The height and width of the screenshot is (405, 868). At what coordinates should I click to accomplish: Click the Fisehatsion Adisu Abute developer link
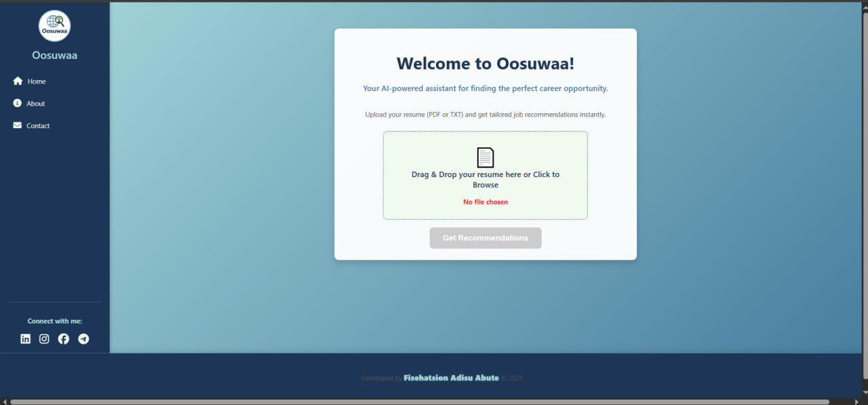click(451, 377)
